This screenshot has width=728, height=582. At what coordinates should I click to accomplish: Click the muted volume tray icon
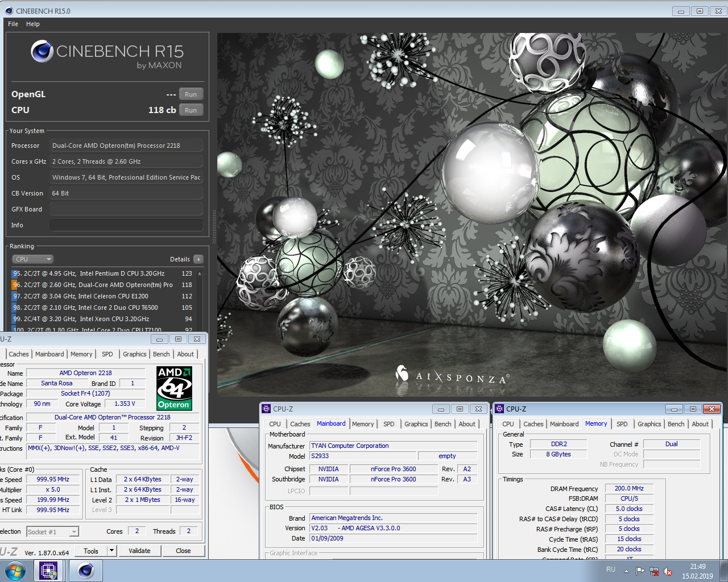click(668, 571)
